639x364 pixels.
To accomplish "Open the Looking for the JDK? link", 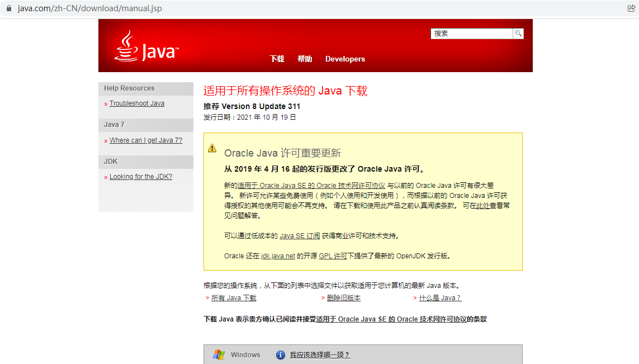I will 141,177.
